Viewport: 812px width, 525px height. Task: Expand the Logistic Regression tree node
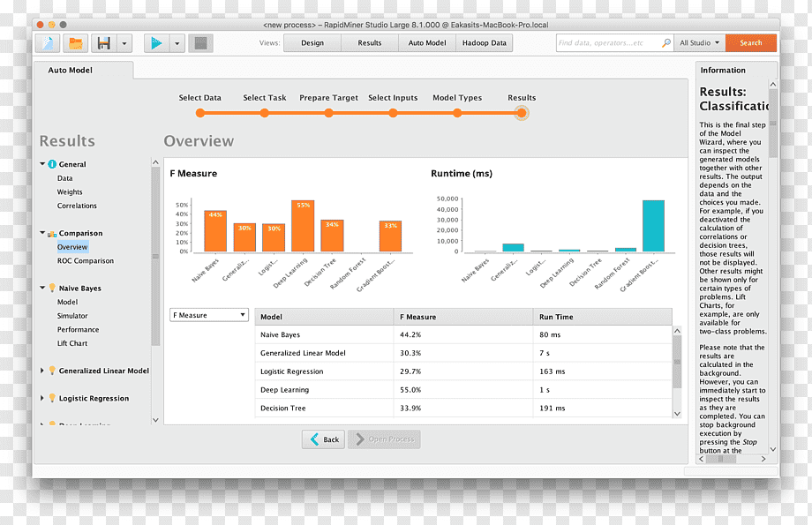click(x=42, y=398)
